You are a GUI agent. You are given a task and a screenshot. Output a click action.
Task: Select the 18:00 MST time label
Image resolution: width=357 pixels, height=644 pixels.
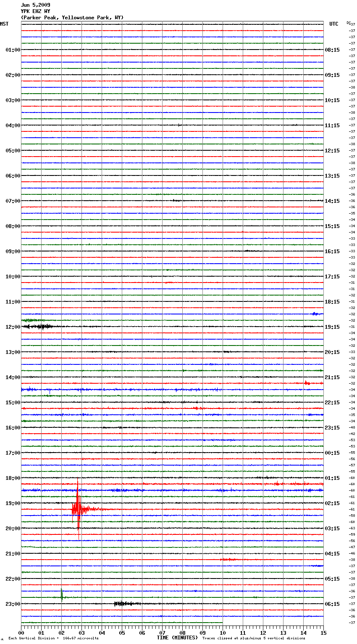pyautogui.click(x=13, y=478)
